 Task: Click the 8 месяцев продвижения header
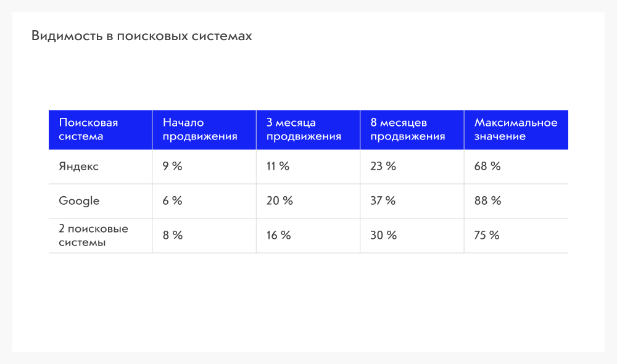(412, 130)
